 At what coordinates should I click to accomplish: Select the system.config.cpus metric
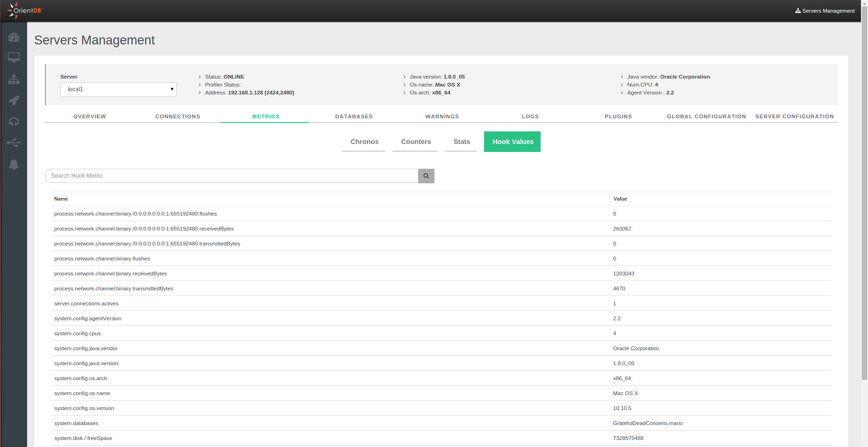click(78, 333)
